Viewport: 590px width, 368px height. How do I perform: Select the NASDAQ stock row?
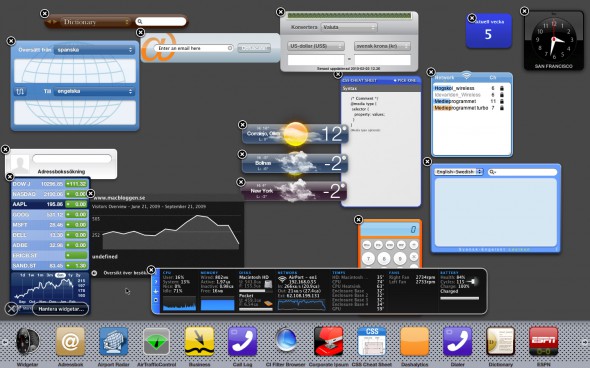(x=50, y=194)
